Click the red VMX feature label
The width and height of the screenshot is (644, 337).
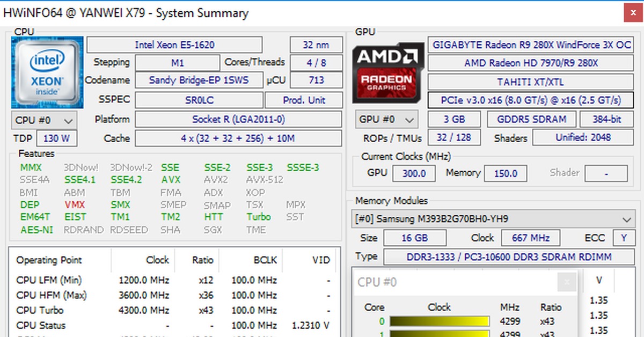[x=75, y=205]
